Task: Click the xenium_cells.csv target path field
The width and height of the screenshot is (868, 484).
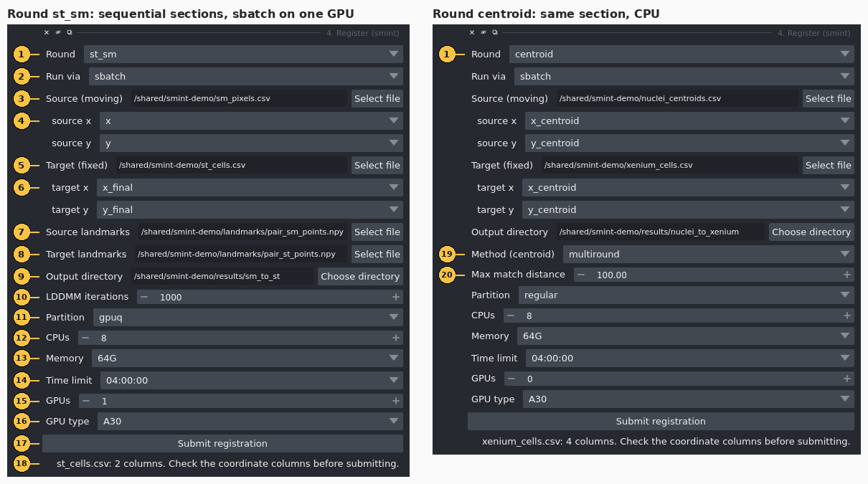Action: pos(669,165)
